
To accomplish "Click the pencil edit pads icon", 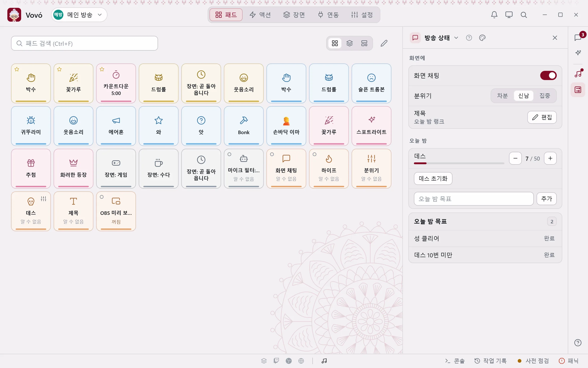I will (384, 43).
